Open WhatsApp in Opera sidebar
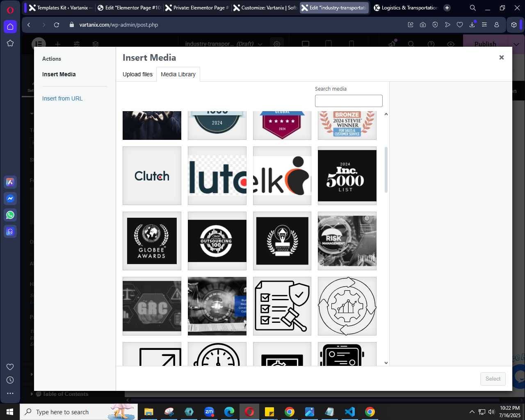This screenshot has height=420, width=525. (10, 215)
